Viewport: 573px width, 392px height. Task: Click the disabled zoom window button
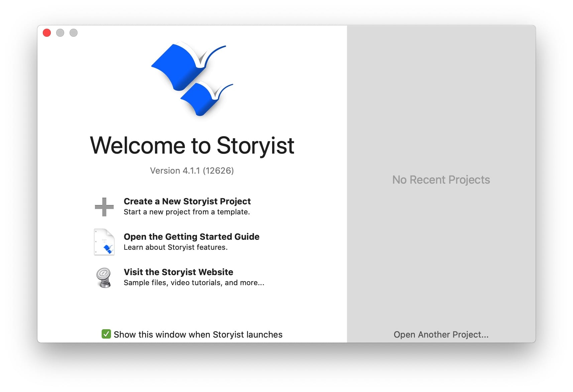coord(74,33)
